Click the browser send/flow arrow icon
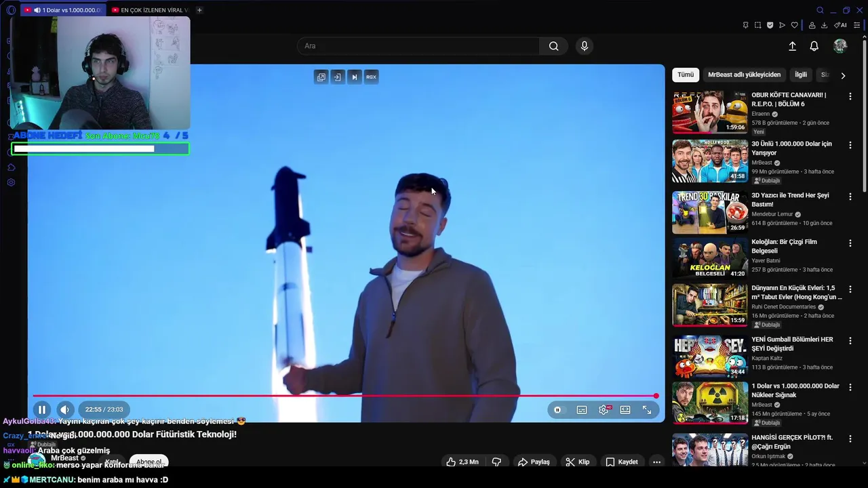Viewport: 868px width, 488px height. point(782,25)
